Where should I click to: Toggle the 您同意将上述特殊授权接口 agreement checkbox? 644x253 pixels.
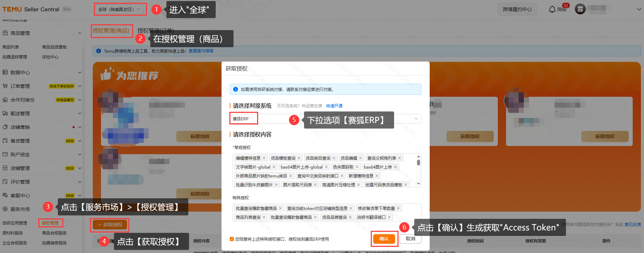[232, 239]
